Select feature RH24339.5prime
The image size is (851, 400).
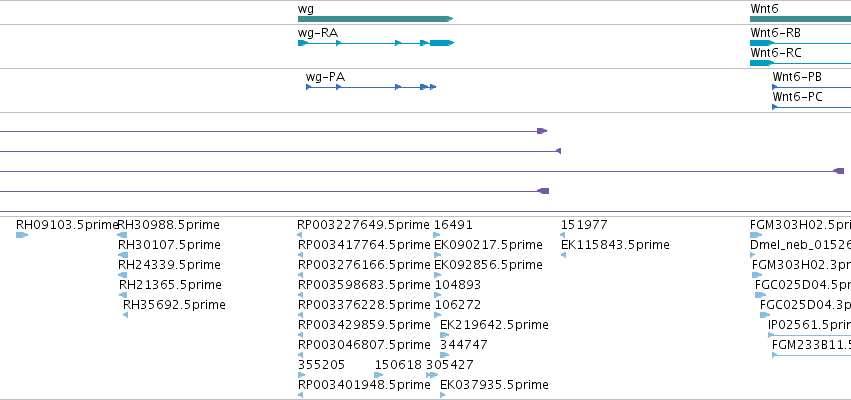coord(123,275)
